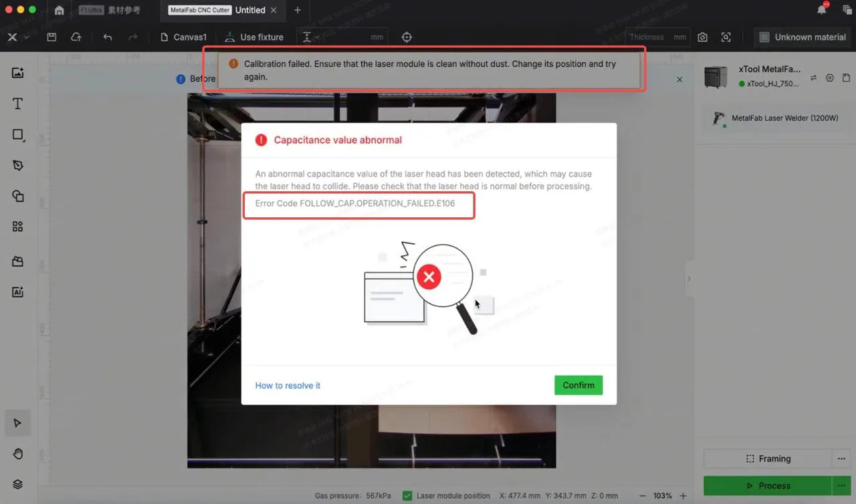This screenshot has height=504, width=856.
Task: Open the How to resolve it link
Action: (x=288, y=386)
